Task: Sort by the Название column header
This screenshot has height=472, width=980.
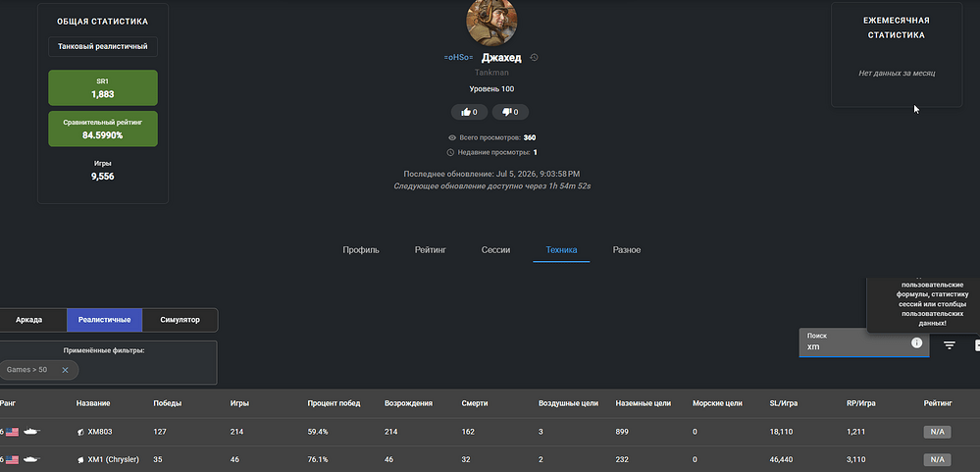Action: point(93,404)
